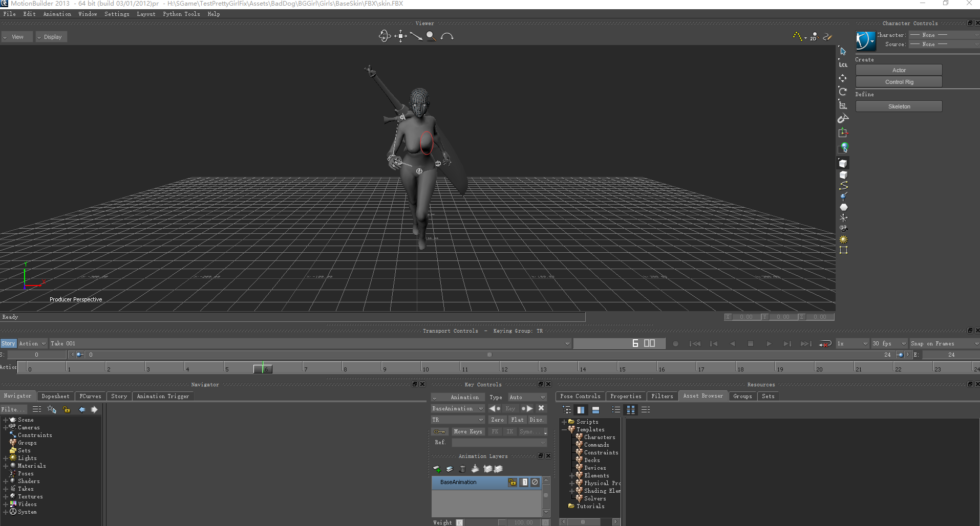This screenshot has height=526, width=980.
Task: Jump to the first frame of take
Action: pyautogui.click(x=695, y=344)
